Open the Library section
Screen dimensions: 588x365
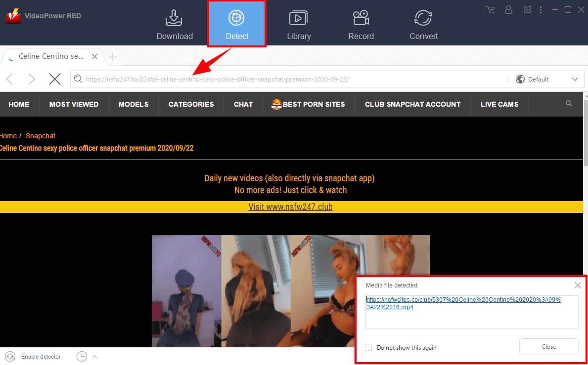[299, 25]
